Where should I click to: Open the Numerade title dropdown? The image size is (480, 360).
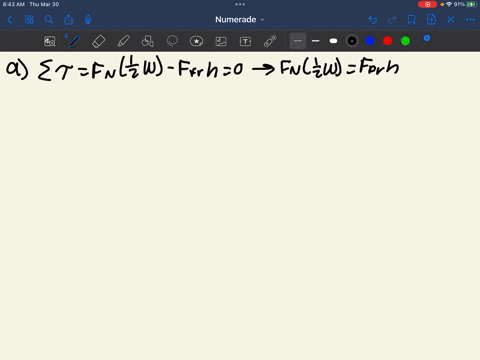coord(239,20)
